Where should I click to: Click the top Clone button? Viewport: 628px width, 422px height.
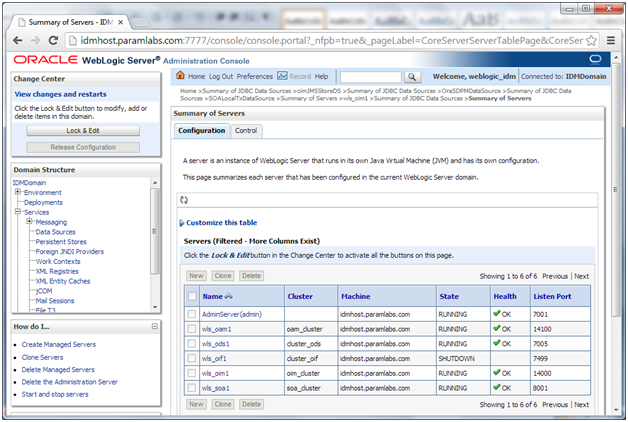(x=223, y=276)
